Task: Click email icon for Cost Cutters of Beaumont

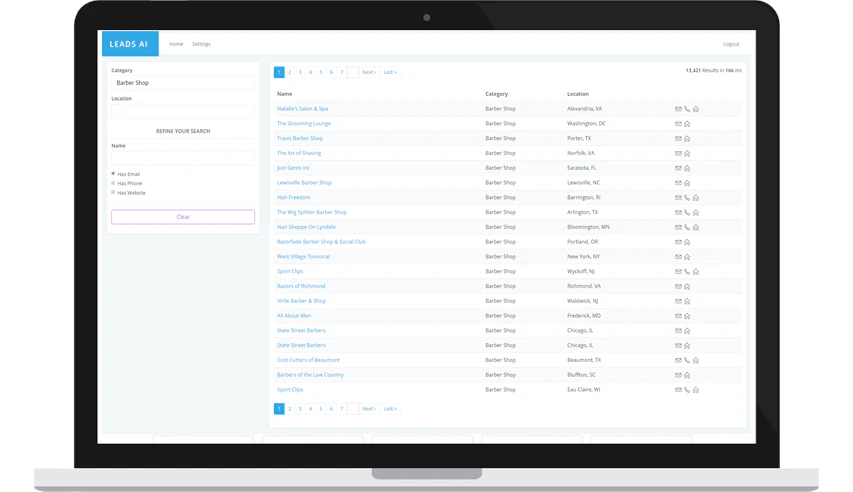Action: [x=678, y=360]
